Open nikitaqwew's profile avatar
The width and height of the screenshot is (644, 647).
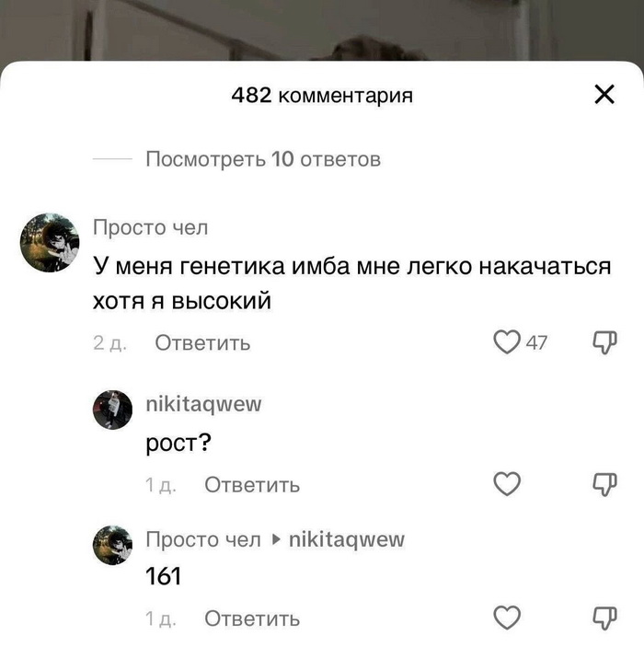(112, 410)
